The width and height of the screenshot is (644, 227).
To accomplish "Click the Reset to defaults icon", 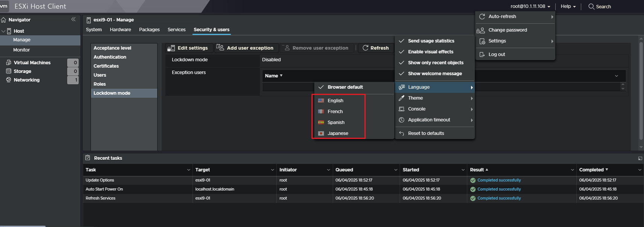I will point(402,133).
